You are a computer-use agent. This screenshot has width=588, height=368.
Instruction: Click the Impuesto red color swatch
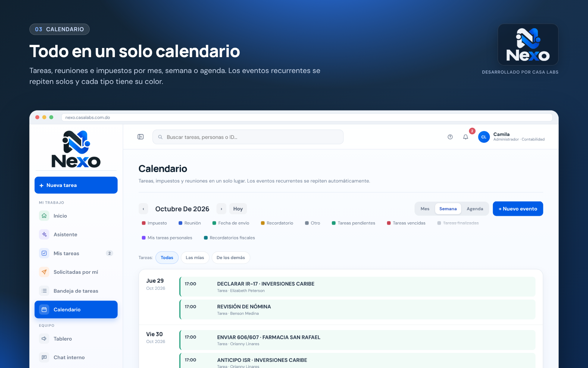point(144,223)
